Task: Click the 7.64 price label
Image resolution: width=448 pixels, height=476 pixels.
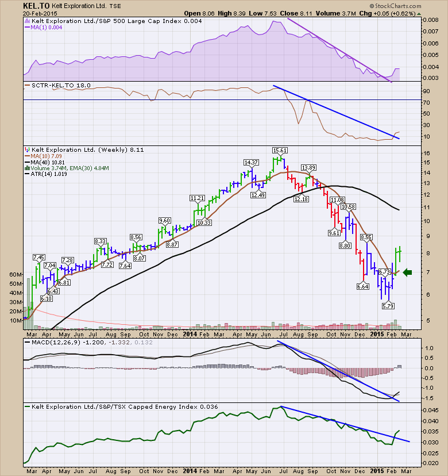Action: click(125, 266)
